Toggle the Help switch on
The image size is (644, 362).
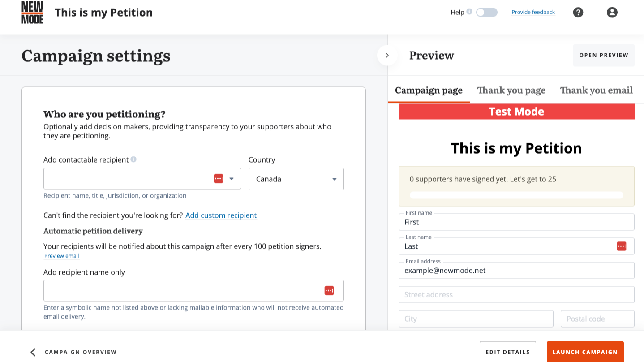486,13
